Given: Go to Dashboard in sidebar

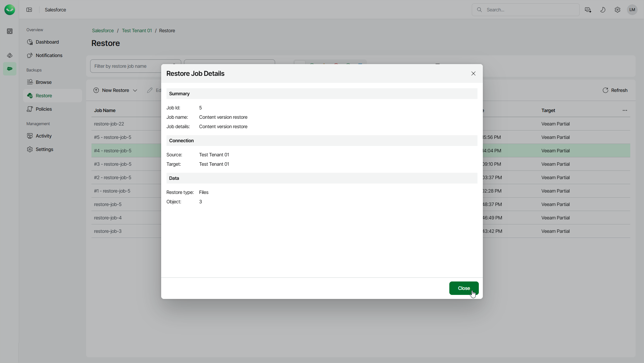Looking at the screenshot, I should (x=47, y=42).
